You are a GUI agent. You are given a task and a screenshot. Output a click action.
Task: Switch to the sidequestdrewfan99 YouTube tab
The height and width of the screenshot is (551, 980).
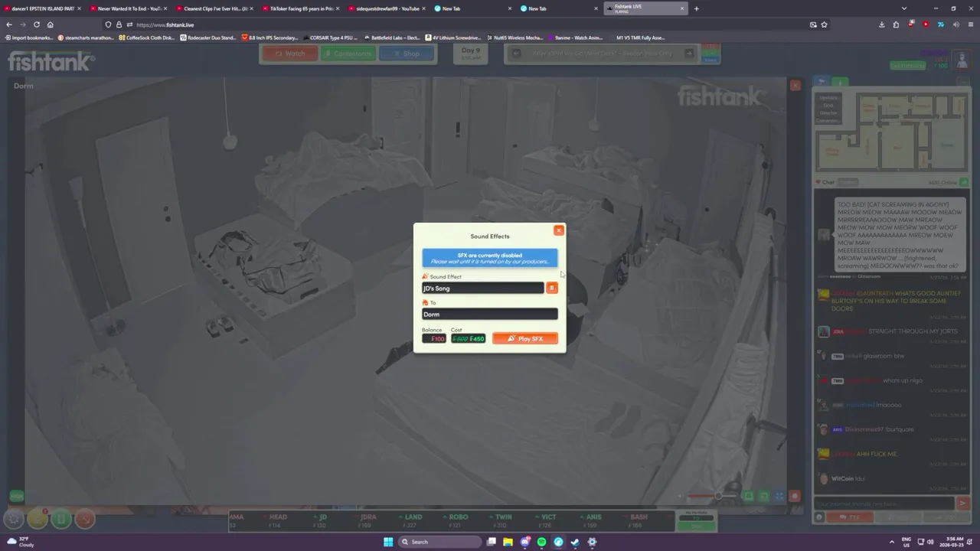(387, 8)
